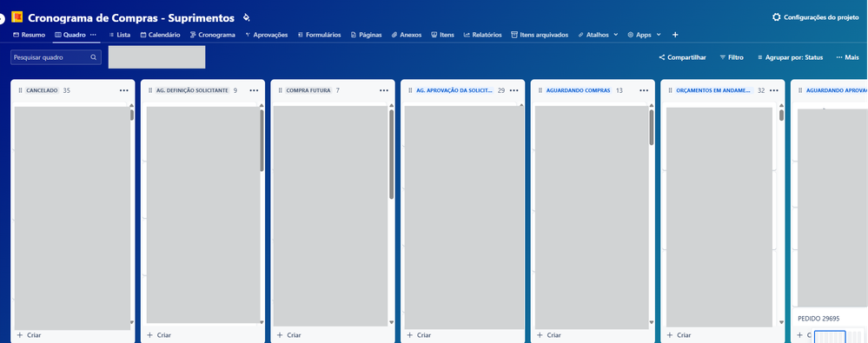Switch to the Resumo tab

[29, 35]
